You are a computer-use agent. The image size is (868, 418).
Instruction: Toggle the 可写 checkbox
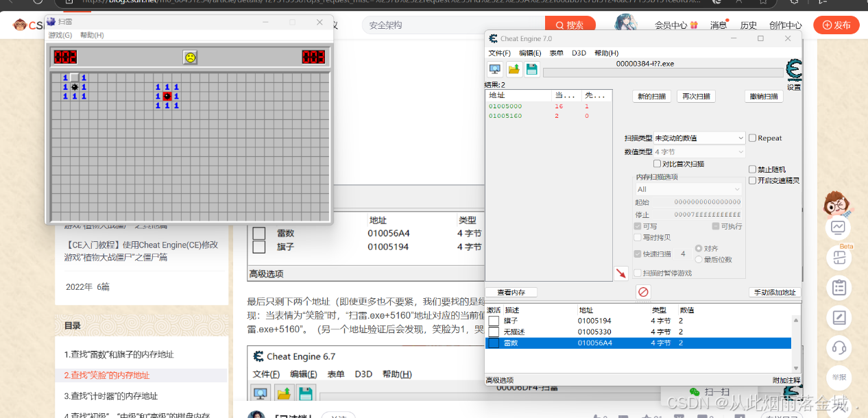[638, 226]
